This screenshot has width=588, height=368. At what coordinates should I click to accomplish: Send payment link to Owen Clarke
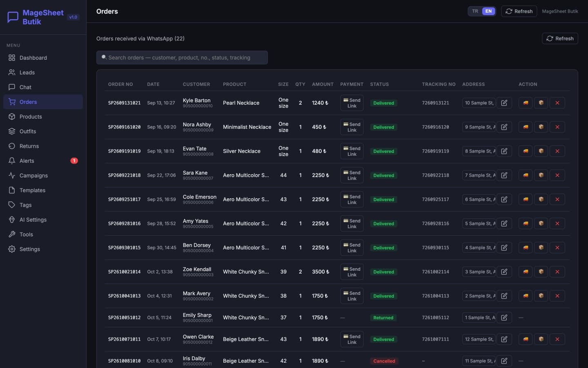[352, 339]
